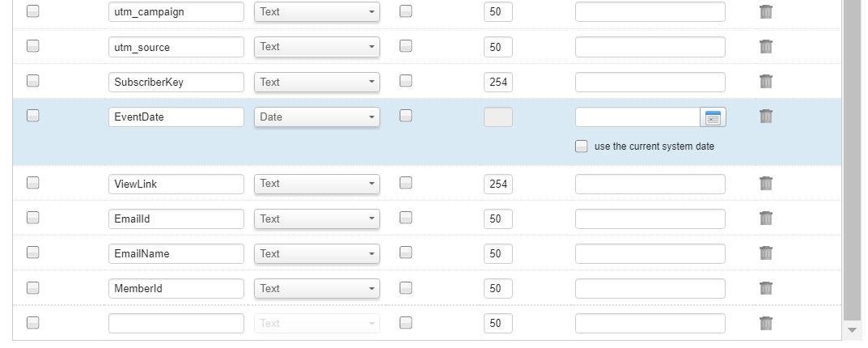Click trash icon for SubscriberKey row
The height and width of the screenshot is (348, 868).
coord(766,82)
